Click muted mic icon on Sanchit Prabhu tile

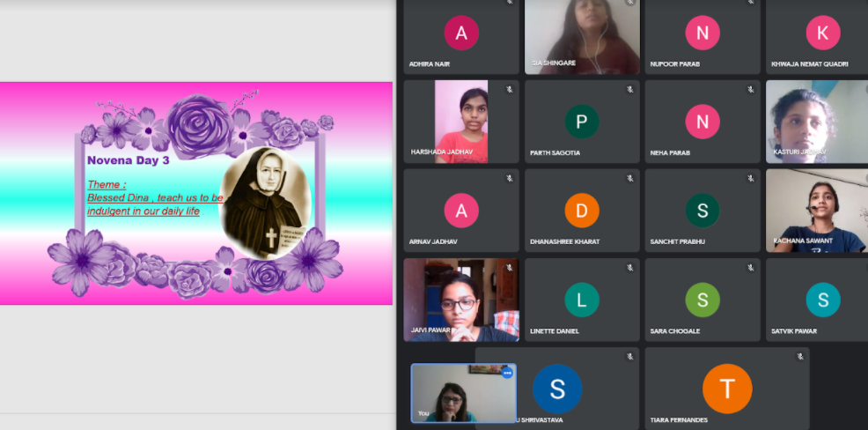750,179
